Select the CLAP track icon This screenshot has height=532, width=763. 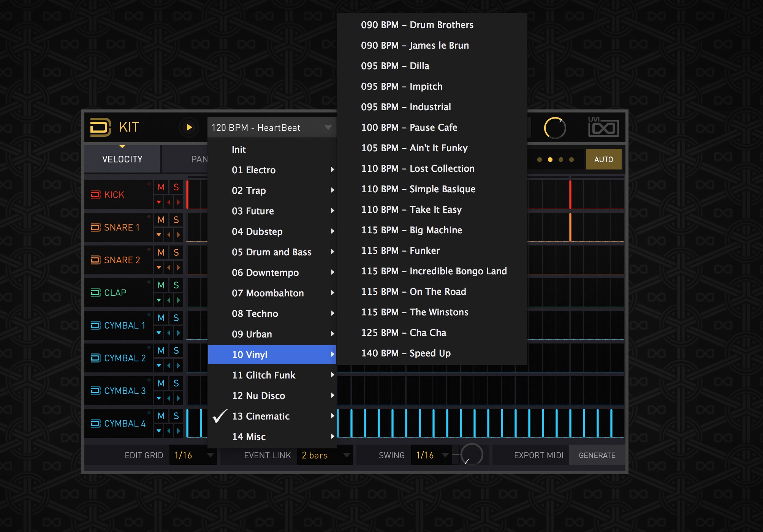[x=96, y=293]
